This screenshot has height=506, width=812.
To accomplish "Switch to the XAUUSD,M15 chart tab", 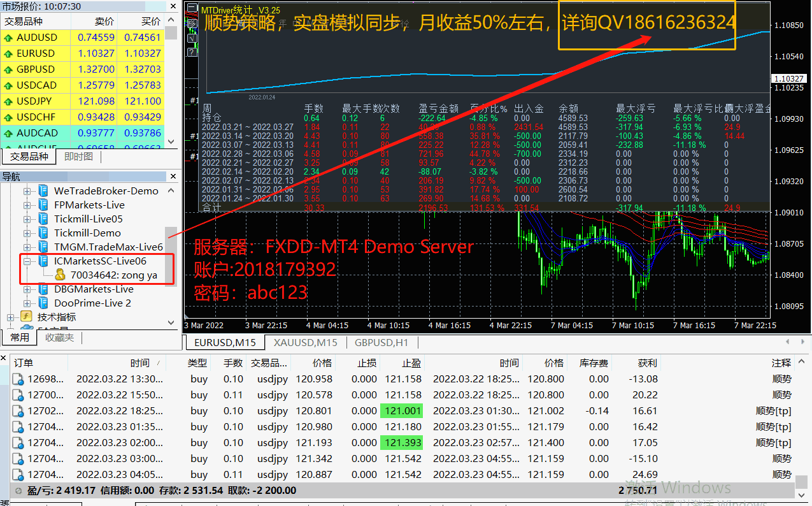I will coord(305,343).
